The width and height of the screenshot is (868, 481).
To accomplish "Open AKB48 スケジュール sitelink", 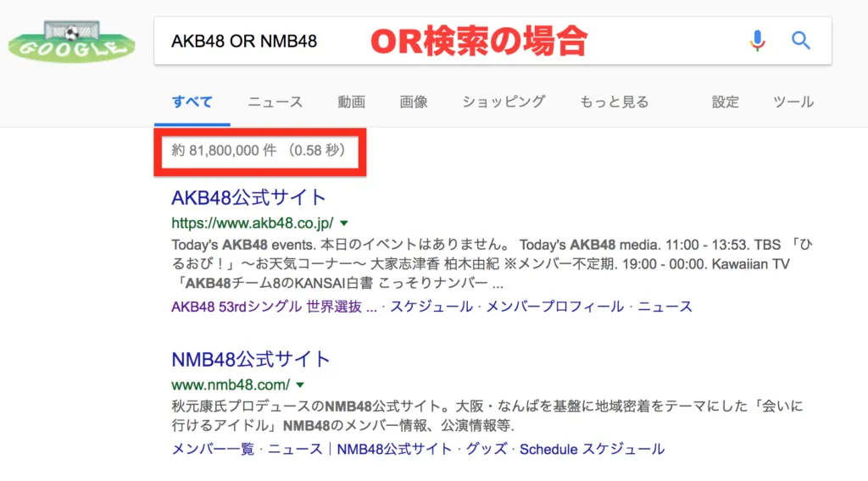I will [x=431, y=307].
